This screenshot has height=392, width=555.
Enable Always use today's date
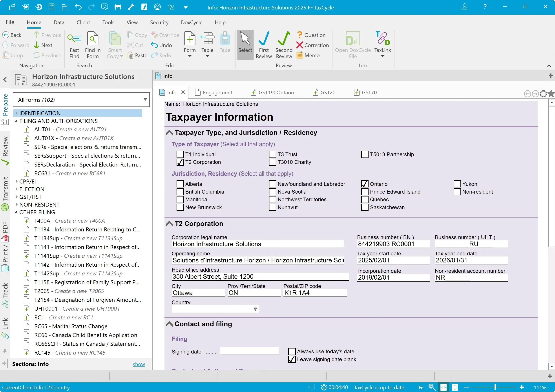[x=292, y=351]
